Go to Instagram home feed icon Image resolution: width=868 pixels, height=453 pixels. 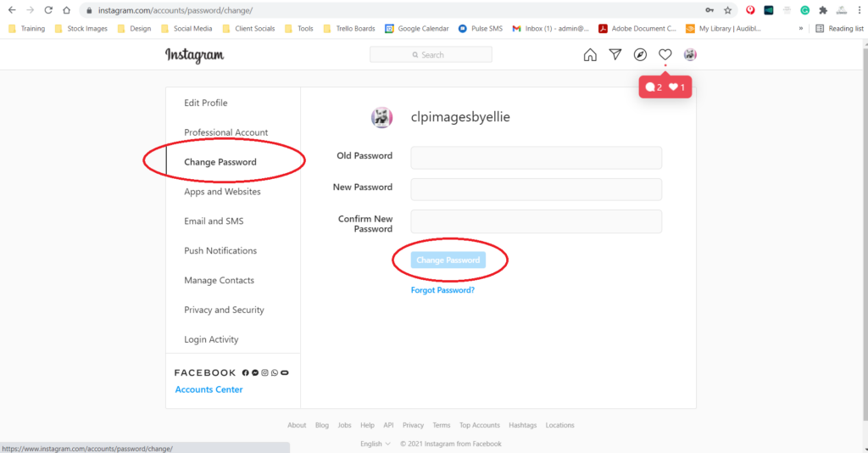point(590,55)
